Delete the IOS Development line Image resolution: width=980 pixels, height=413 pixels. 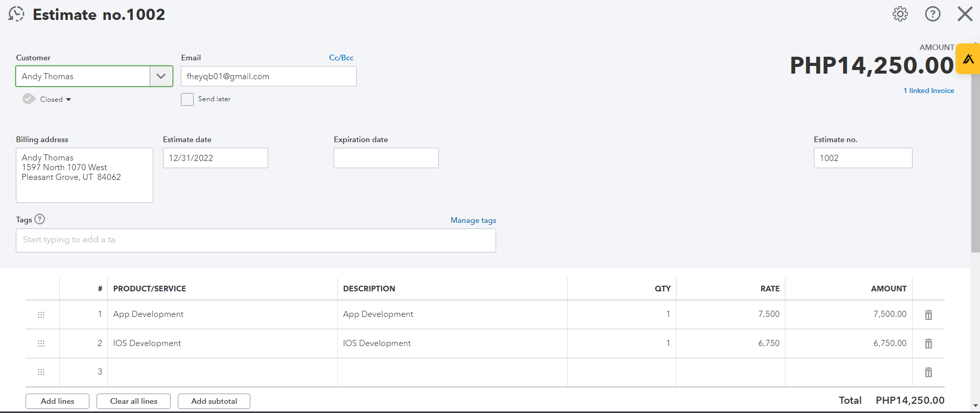coord(928,343)
